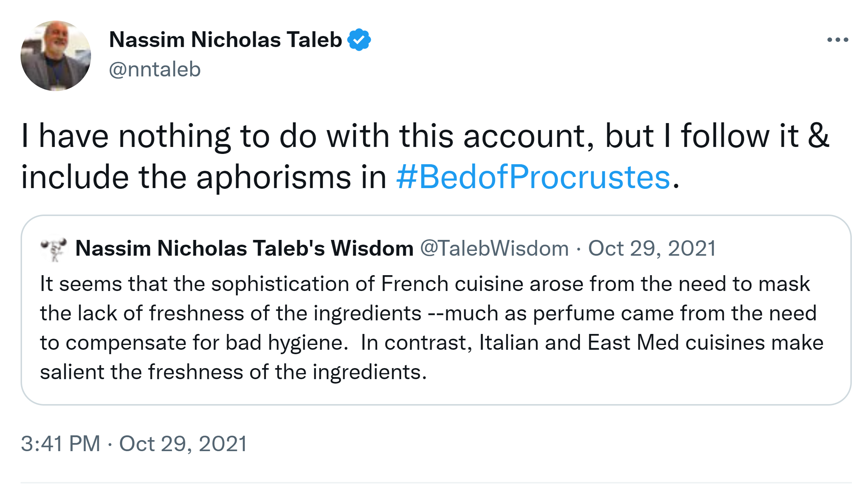
Task: Click the 3:41 PM time in the footer
Action: click(x=61, y=443)
